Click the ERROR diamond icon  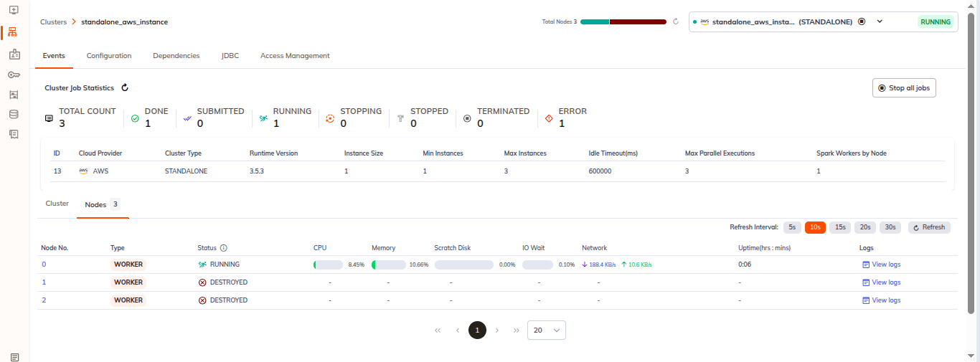pos(549,118)
